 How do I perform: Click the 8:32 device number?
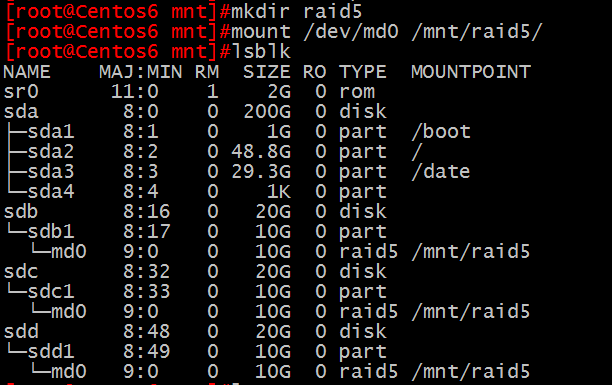pos(147,271)
